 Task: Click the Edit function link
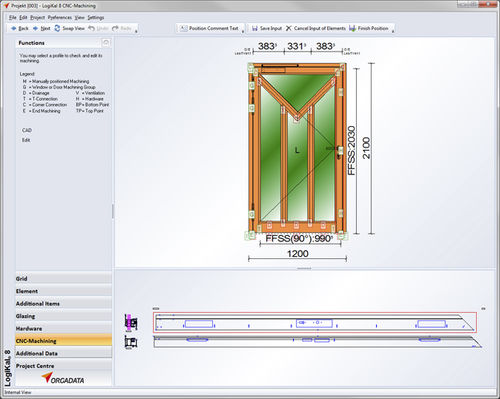coord(26,140)
